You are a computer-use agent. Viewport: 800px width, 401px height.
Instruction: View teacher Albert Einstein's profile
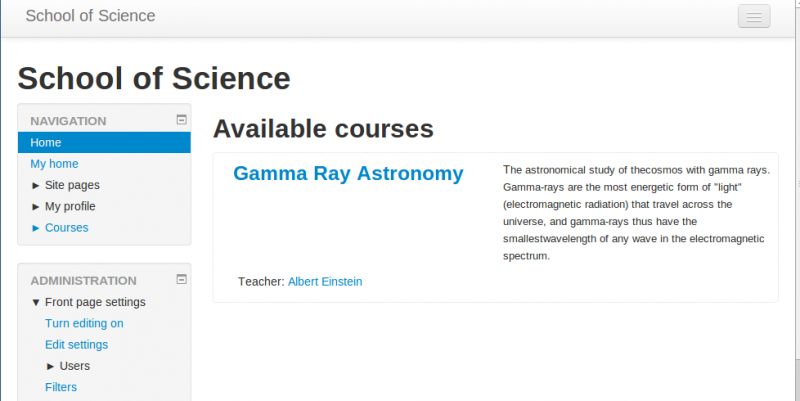[x=325, y=282]
